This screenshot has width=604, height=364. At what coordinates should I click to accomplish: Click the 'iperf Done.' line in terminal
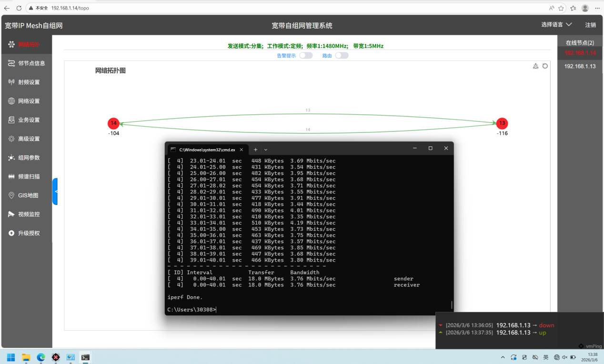point(185,297)
